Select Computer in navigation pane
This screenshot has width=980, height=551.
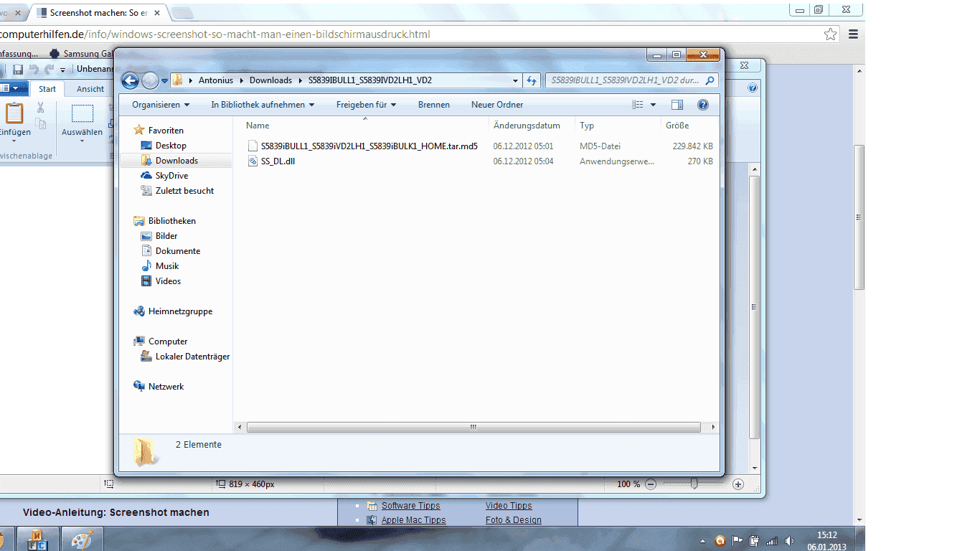168,342
